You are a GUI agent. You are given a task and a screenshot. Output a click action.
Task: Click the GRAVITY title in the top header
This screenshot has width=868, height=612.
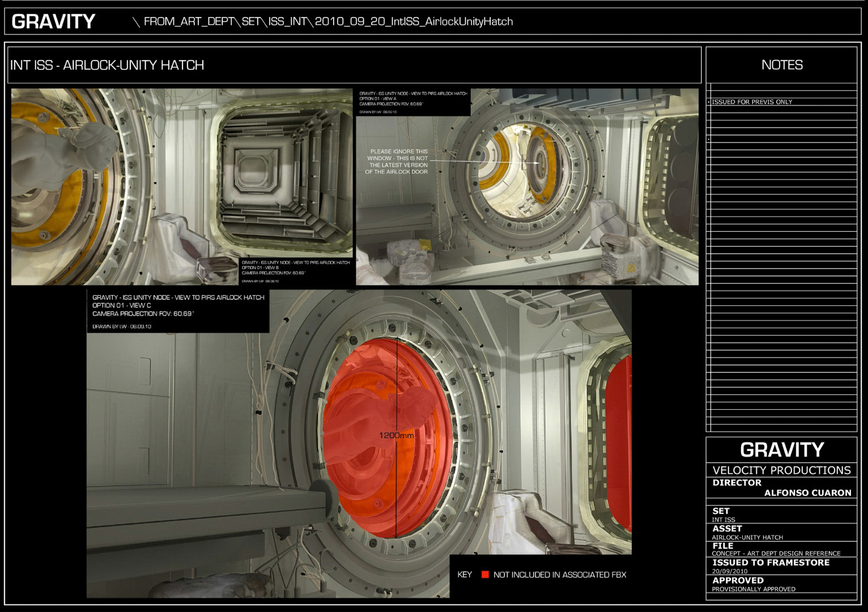53,22
